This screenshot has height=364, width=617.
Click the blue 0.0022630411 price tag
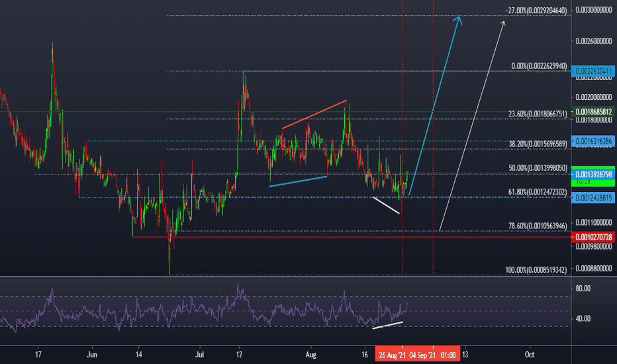(593, 71)
